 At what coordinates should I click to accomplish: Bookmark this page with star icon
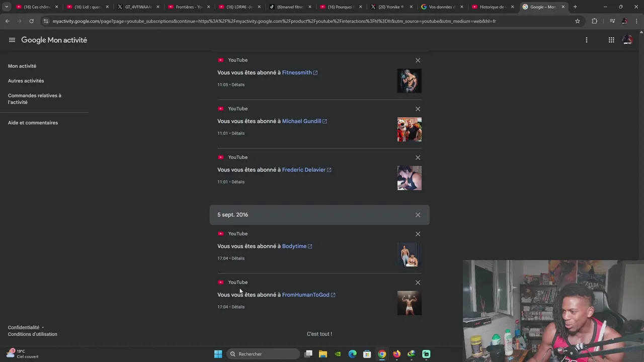(x=578, y=21)
